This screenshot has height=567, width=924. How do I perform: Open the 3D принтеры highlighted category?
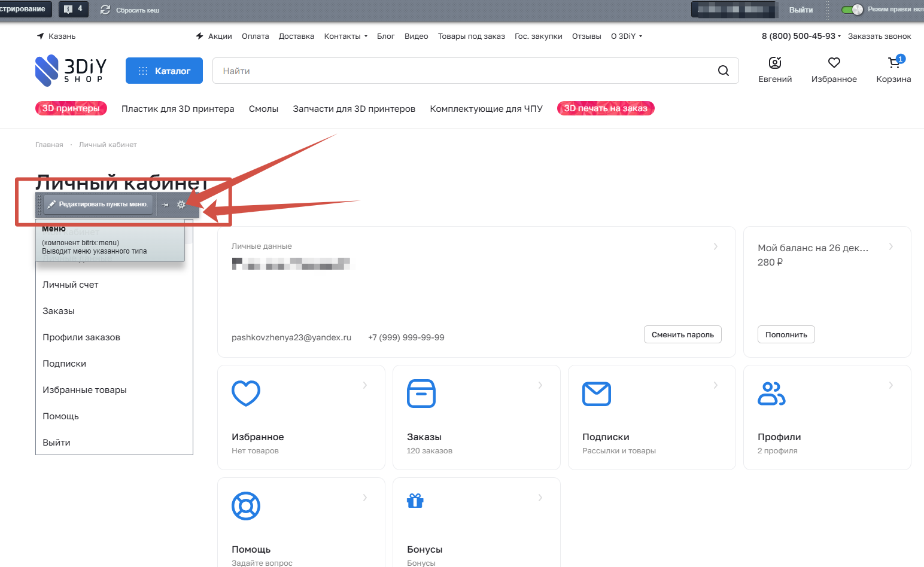tap(71, 108)
